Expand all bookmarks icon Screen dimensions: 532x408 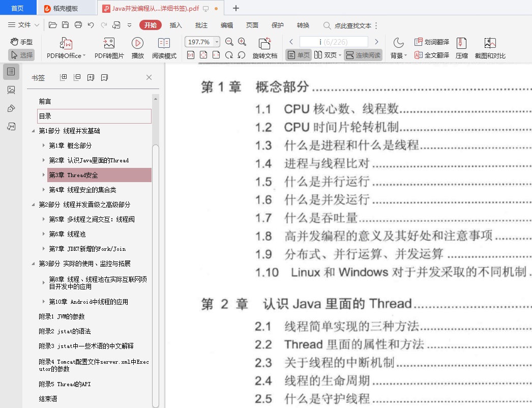pos(64,77)
